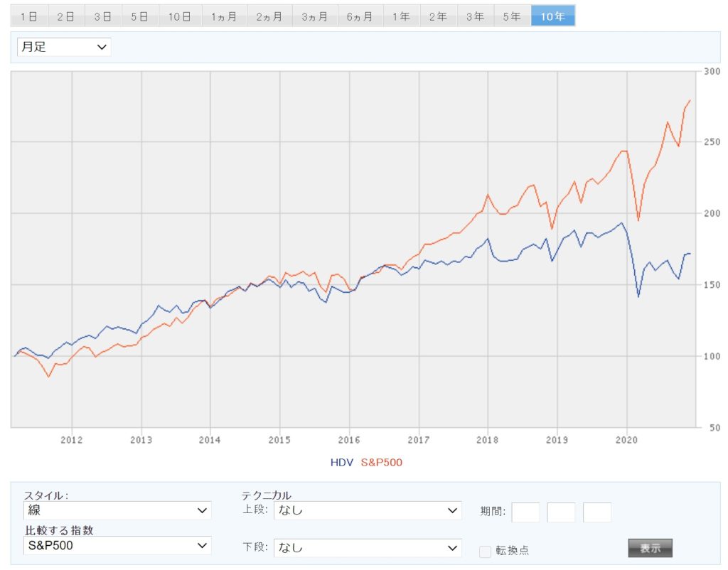The image size is (728, 570).
Task: Click the 250 y-axis label
Action: [x=712, y=142]
